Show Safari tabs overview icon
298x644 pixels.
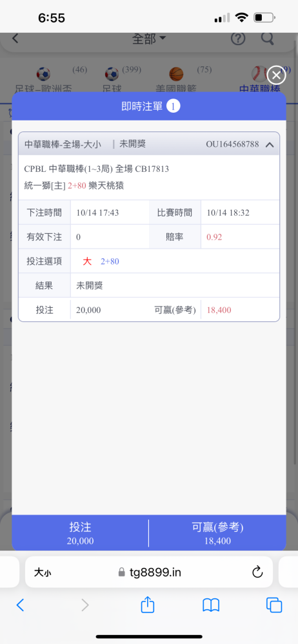pyautogui.click(x=273, y=605)
